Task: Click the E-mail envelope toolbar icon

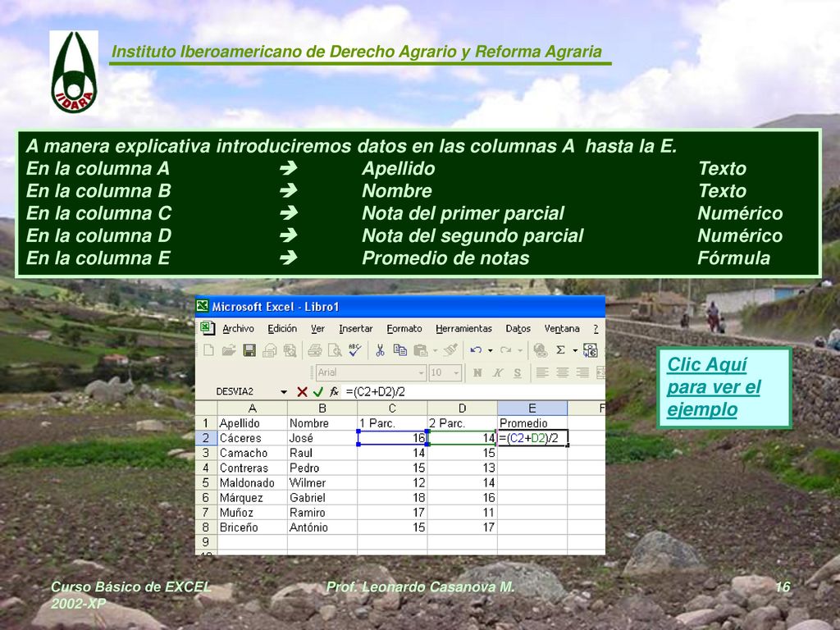Action: [269, 350]
